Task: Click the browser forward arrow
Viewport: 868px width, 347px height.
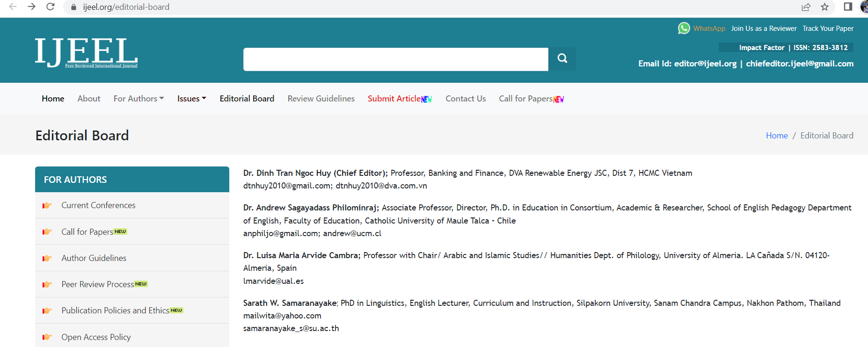Action: pyautogui.click(x=31, y=7)
